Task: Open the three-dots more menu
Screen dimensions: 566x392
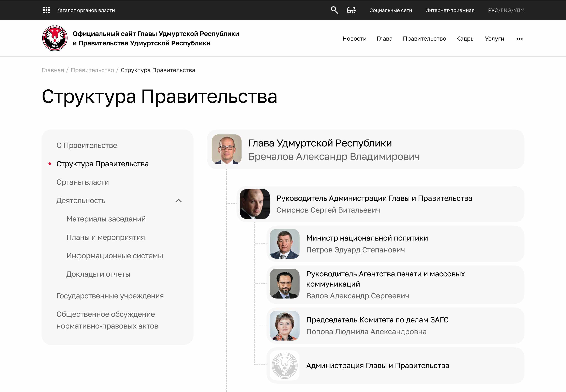Action: [519, 39]
